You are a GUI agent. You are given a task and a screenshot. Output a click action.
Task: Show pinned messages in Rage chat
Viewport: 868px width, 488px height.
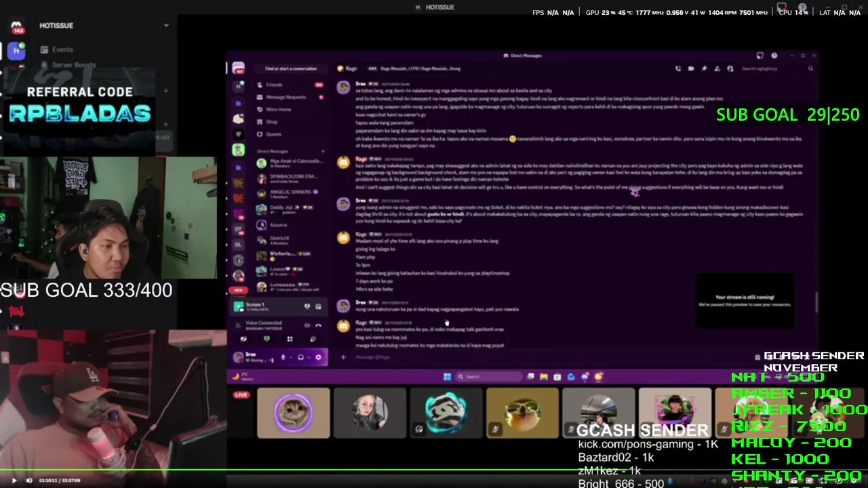pyautogui.click(x=704, y=68)
